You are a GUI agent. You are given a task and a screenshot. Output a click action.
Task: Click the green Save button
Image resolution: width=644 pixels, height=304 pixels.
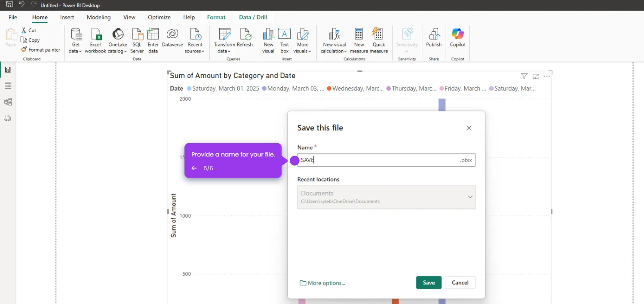pos(429,283)
